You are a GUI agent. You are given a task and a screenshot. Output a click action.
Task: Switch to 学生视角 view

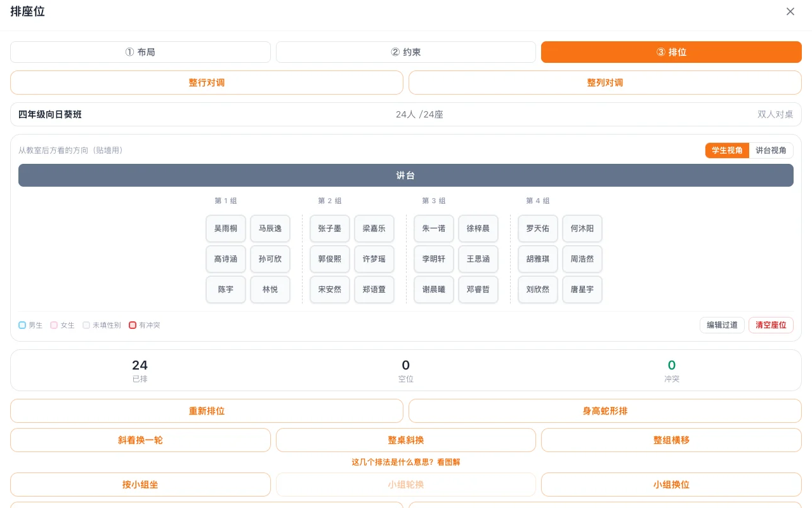pos(727,150)
